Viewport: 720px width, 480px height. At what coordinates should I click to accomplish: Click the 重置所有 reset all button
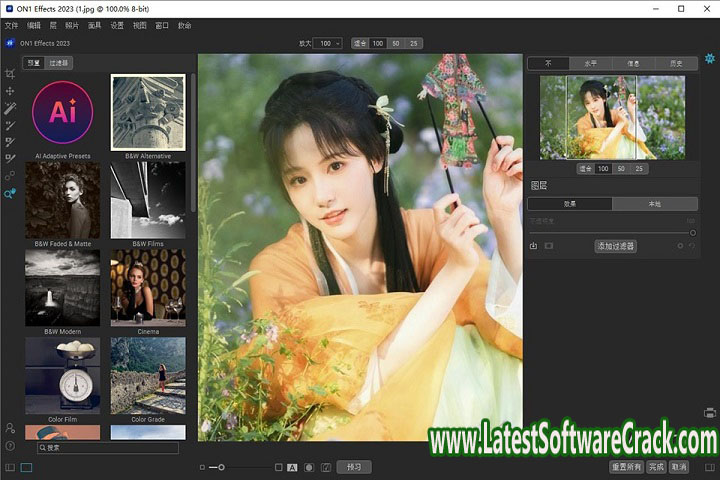[x=626, y=467]
